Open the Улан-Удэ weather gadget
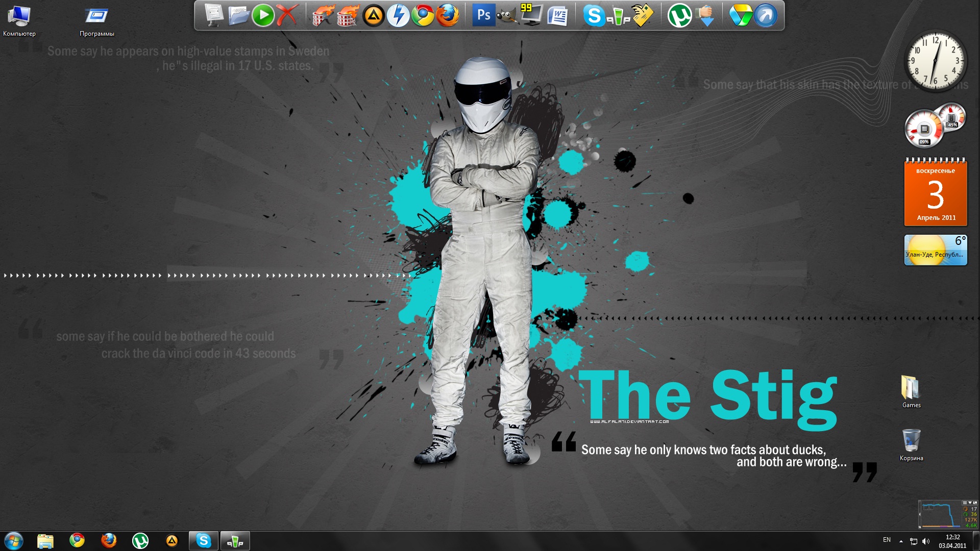 pyautogui.click(x=935, y=250)
